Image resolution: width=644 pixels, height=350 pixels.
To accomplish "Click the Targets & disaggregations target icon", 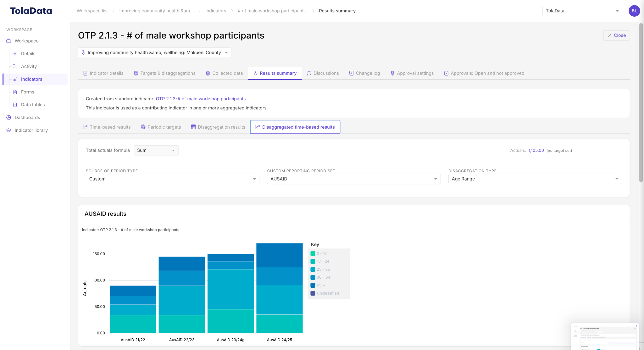I will click(x=136, y=73).
